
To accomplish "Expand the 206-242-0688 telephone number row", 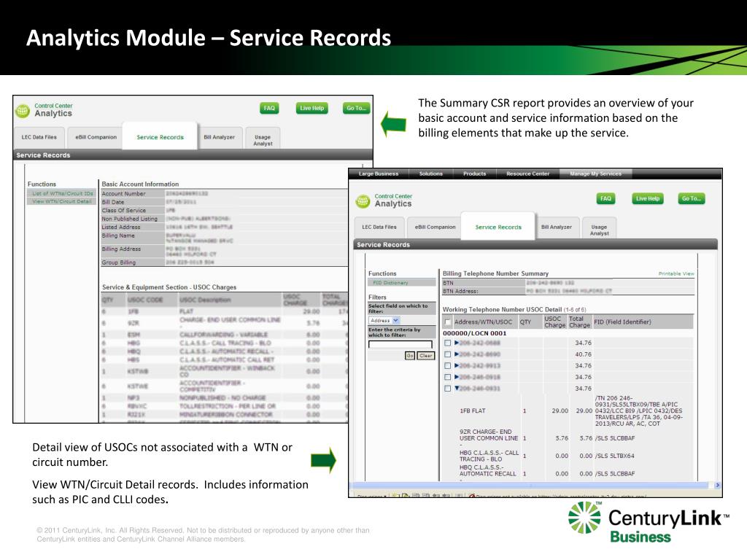I will click(x=457, y=343).
